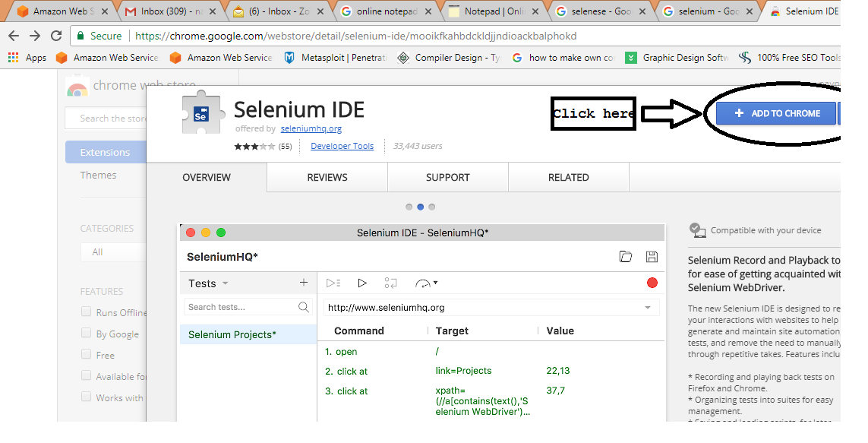
Task: Switch to the (6) Inbox Zoho browser tab
Action: coord(279,11)
